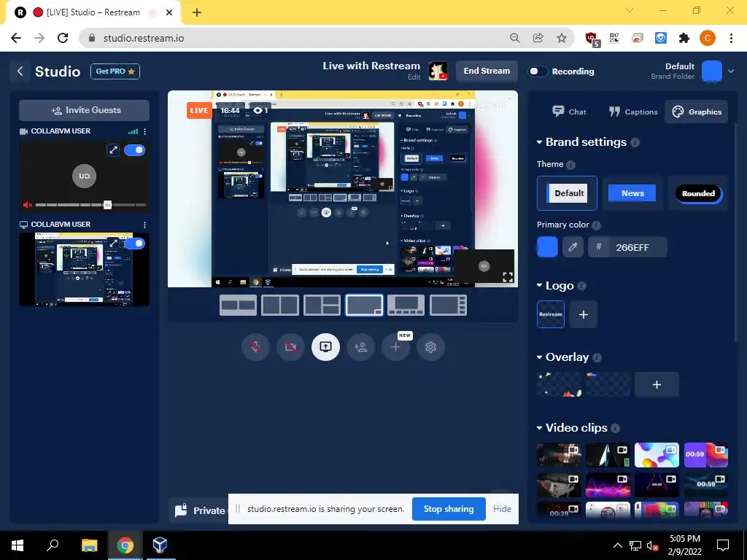Expand the screen-share COLLABVM USER source
Screen dimensions: 747x560
pyautogui.click(x=113, y=244)
